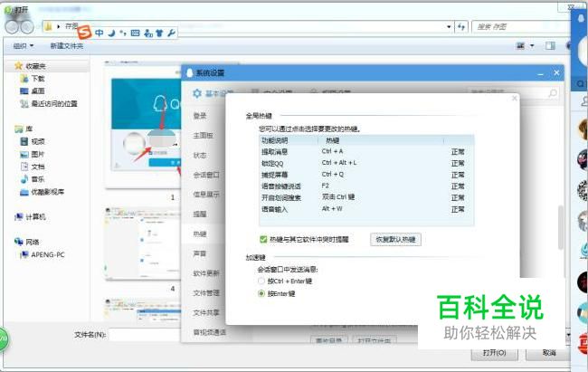Select the 锁定QQ Ctrl + Alt + L row
Image resolution: width=588 pixels, height=372 pixels.
point(366,163)
